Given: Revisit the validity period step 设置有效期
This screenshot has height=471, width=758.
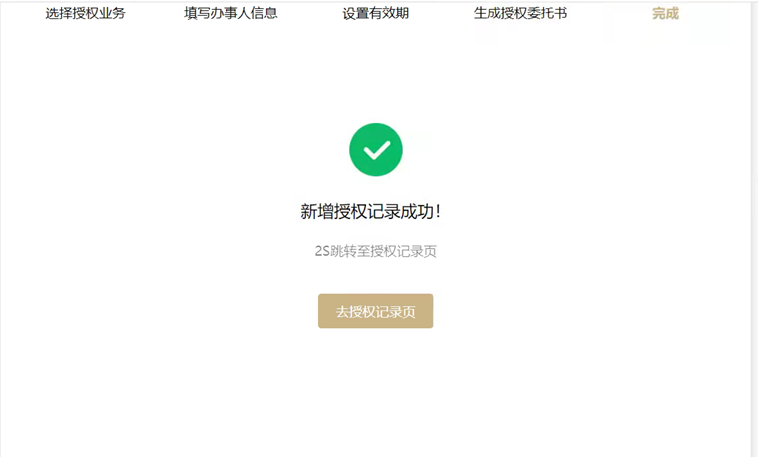Looking at the screenshot, I should [376, 13].
